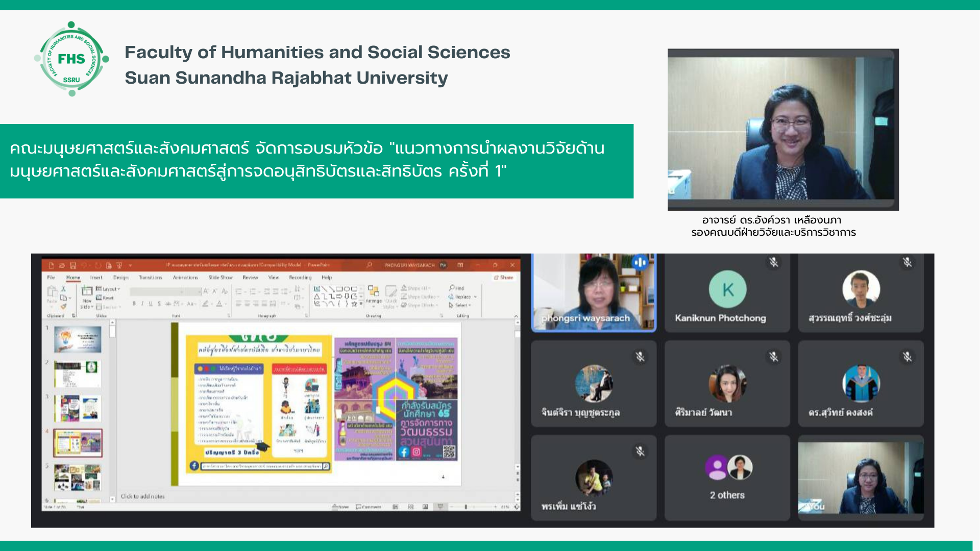This screenshot has width=980, height=551.
Task: Click the Undo arrow in quick access toolbar
Action: (85, 265)
